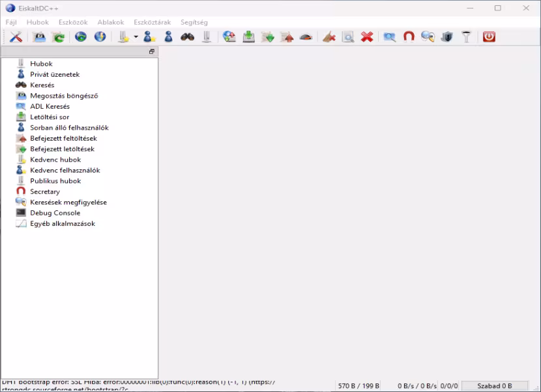Open the Hubok menu
This screenshot has width=541, height=392.
tap(38, 22)
